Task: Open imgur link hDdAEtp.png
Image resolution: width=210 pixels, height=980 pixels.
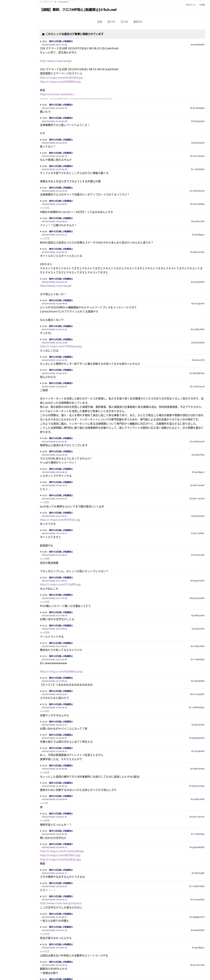Action: (x=61, y=672)
